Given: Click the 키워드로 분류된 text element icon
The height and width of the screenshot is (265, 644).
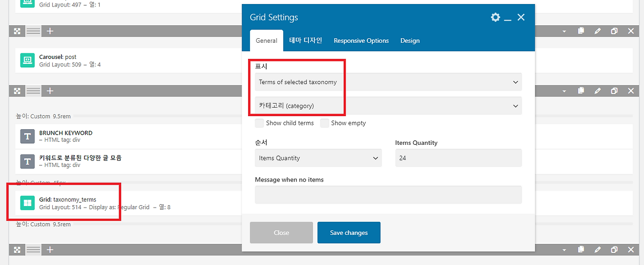Looking at the screenshot, I should 27,161.
